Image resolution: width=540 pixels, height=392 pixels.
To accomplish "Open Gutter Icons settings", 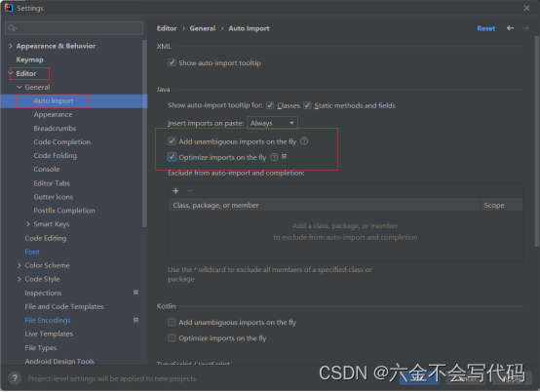I will tap(54, 197).
